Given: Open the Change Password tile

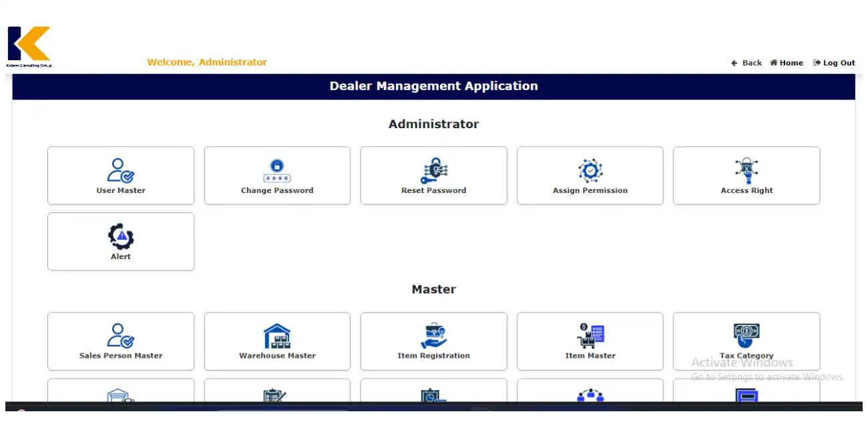Looking at the screenshot, I should pos(277,176).
